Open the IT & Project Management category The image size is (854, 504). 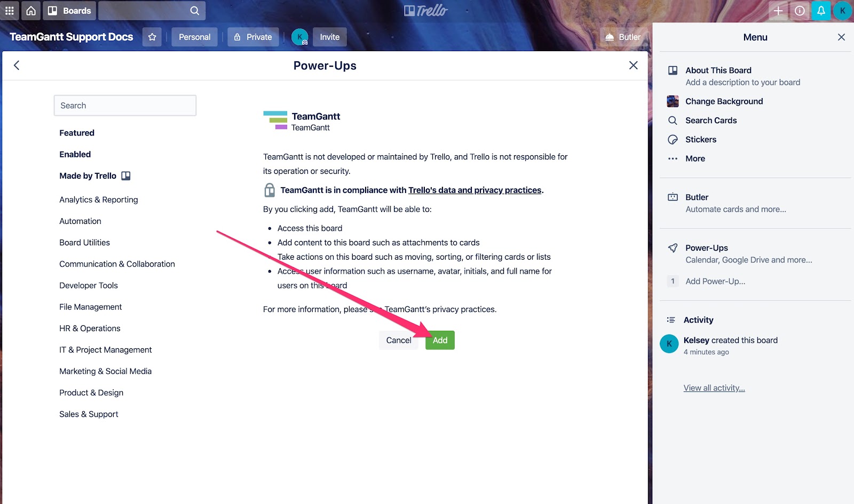coord(106,350)
